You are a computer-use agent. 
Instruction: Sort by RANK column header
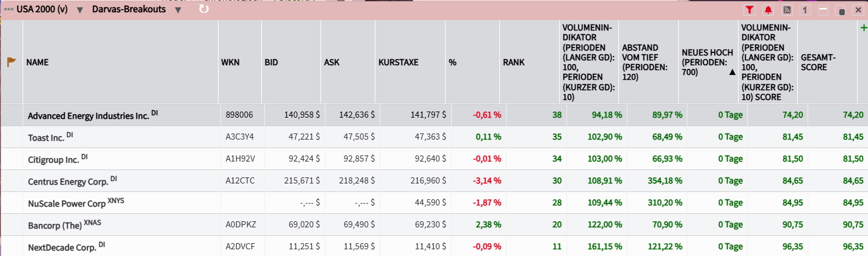pos(513,62)
